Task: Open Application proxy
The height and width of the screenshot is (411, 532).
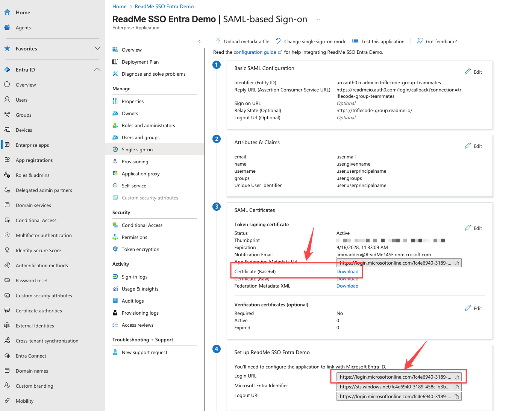Action: (141, 174)
